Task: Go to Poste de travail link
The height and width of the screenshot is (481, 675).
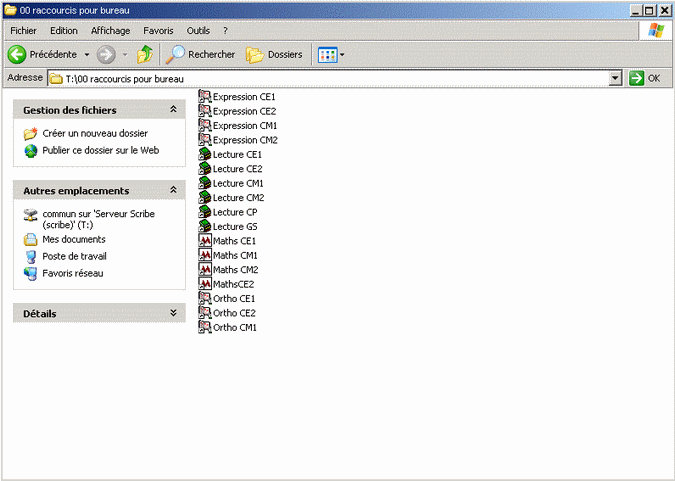Action: pos(74,256)
